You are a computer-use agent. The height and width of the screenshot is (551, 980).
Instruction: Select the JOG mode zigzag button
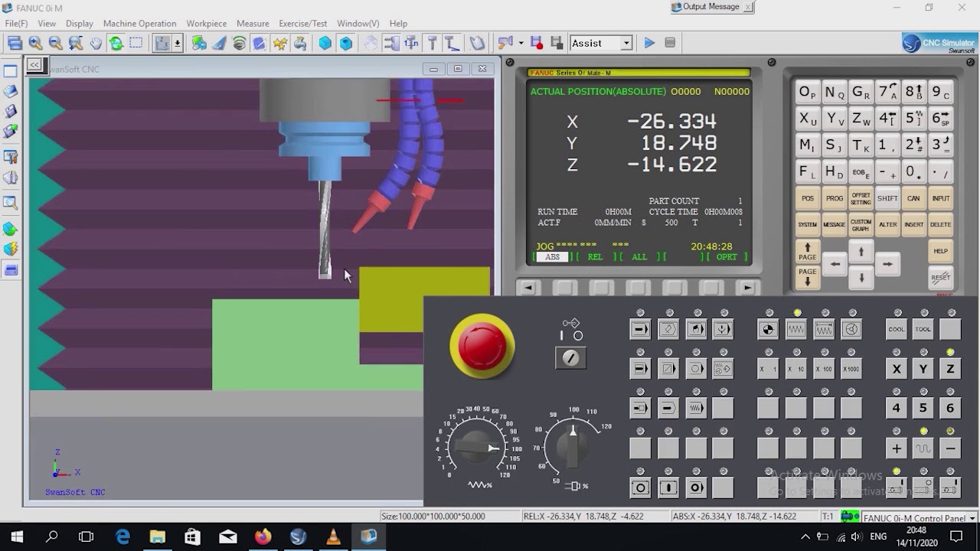click(796, 329)
